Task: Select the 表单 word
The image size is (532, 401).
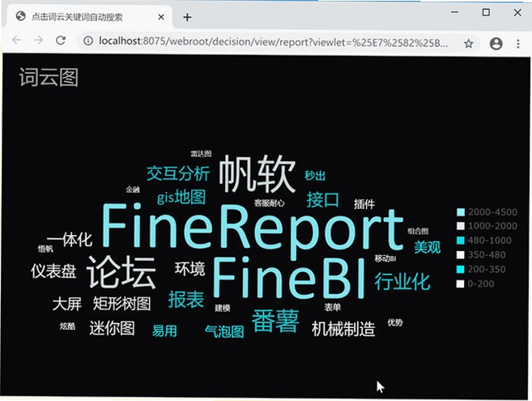Action: (x=333, y=307)
